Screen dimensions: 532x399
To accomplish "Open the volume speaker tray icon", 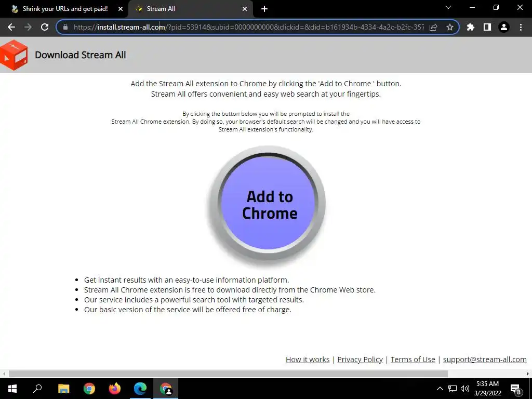I will coord(465,389).
